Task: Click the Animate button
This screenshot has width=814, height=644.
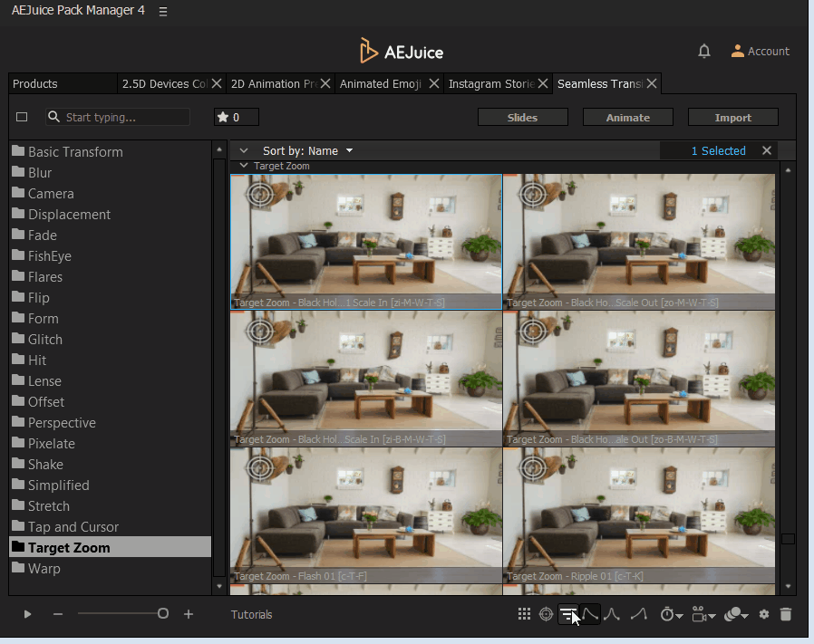Action: 628,117
